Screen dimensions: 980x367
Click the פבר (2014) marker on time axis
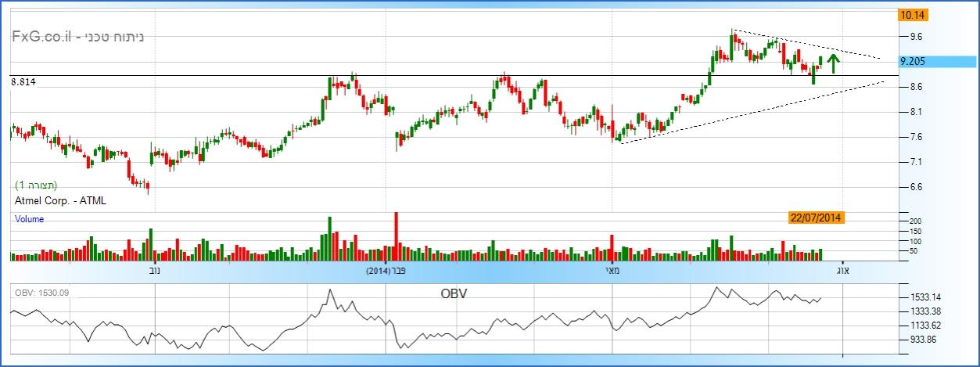(x=391, y=272)
